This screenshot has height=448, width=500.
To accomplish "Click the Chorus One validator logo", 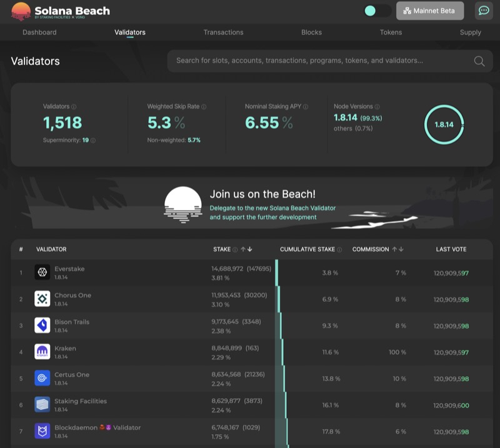I will click(x=42, y=299).
